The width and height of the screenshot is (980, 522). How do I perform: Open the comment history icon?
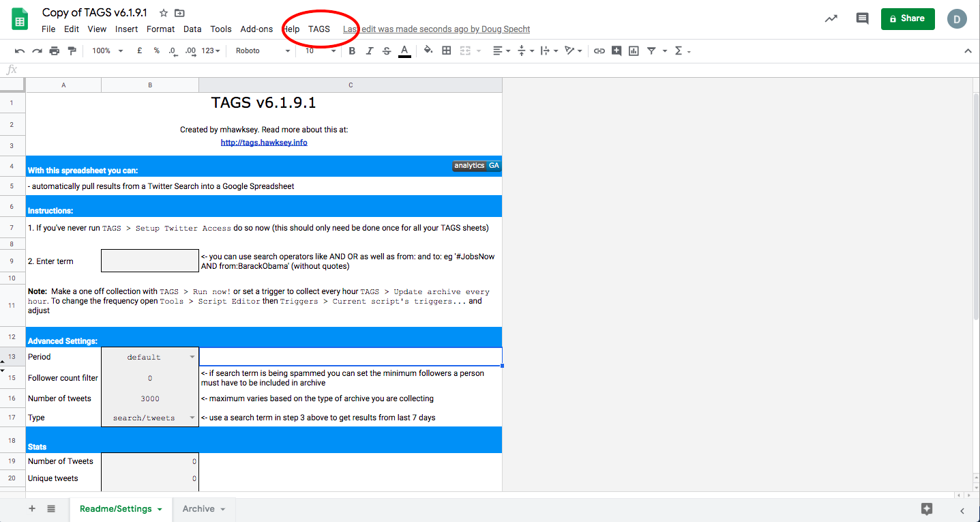[862, 18]
